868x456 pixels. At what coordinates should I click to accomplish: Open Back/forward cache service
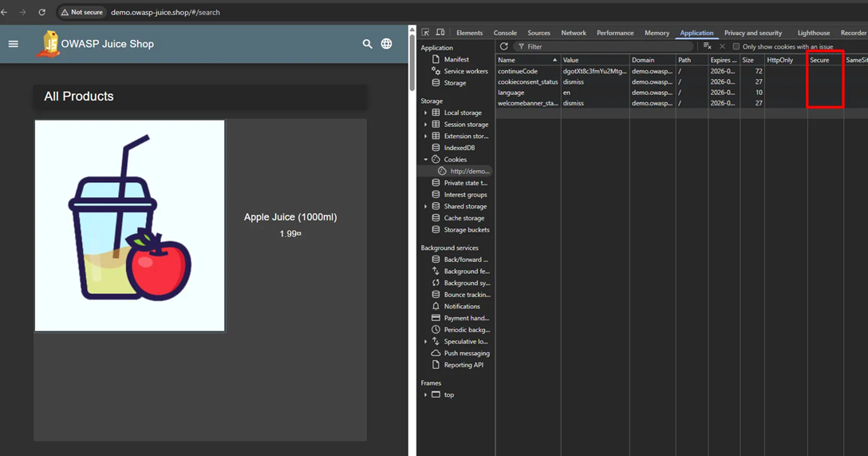tap(466, 260)
